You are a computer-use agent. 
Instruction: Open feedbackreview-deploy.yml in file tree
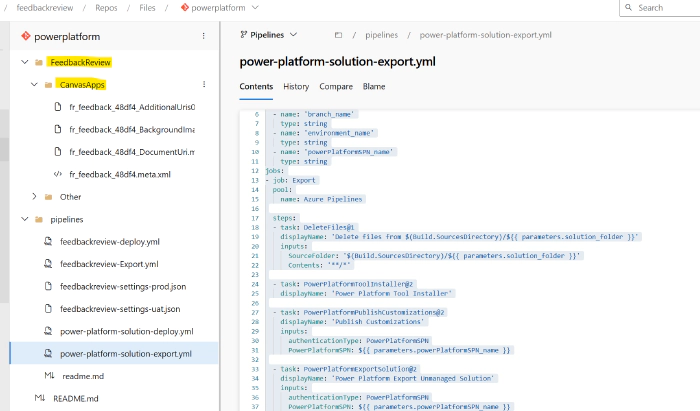[x=110, y=242]
